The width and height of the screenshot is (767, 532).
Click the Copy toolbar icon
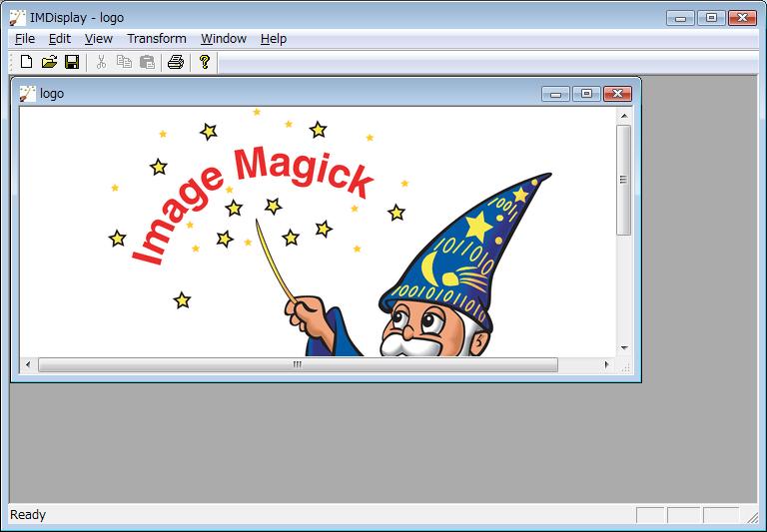pos(124,62)
